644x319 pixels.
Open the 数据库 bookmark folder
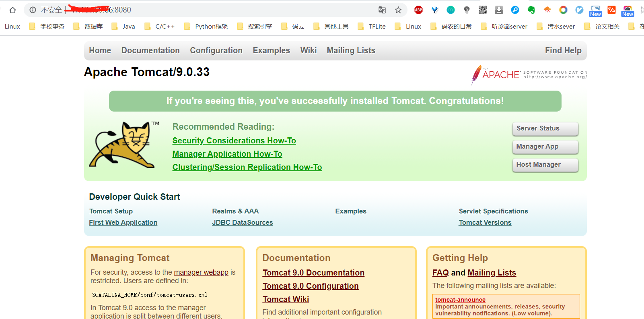88,27
